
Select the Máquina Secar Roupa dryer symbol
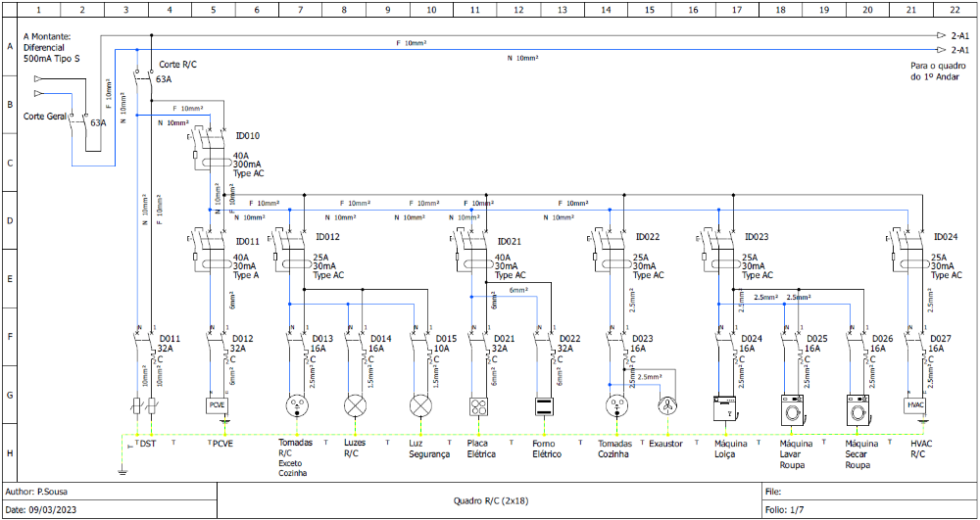858,406
